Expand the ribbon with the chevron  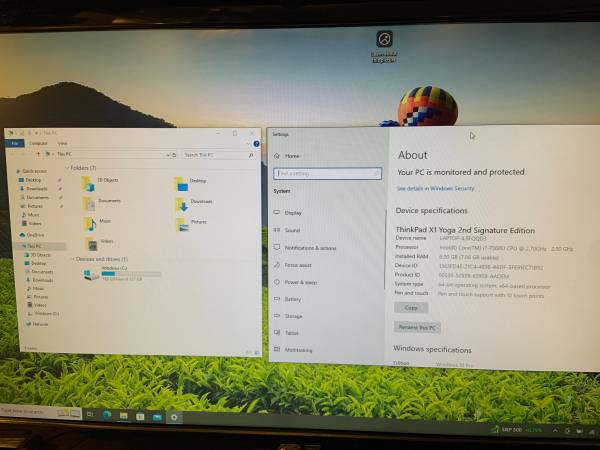point(249,144)
